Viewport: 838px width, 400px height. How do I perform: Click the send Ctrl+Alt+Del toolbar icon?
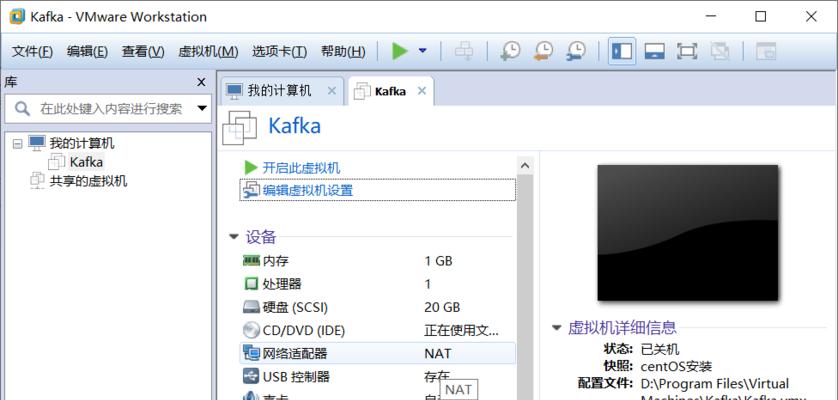pyautogui.click(x=463, y=51)
